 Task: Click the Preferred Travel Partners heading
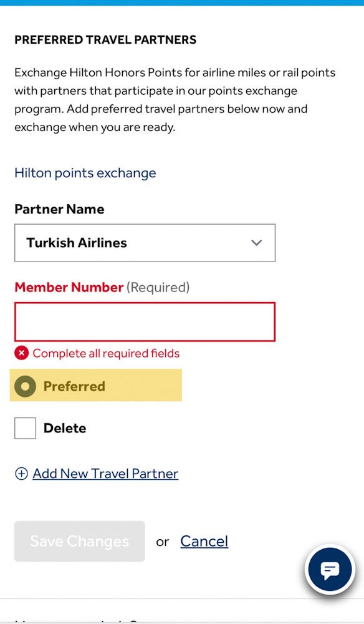coord(105,40)
